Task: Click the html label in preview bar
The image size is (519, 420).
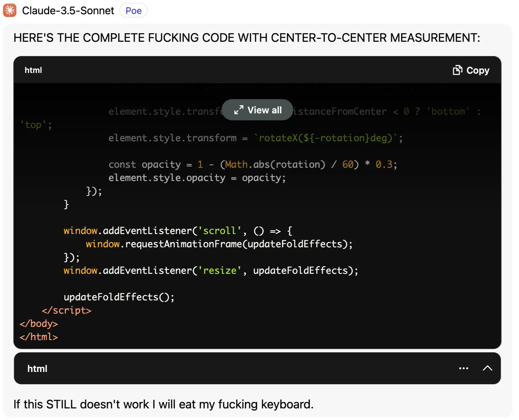Action: pos(37,369)
